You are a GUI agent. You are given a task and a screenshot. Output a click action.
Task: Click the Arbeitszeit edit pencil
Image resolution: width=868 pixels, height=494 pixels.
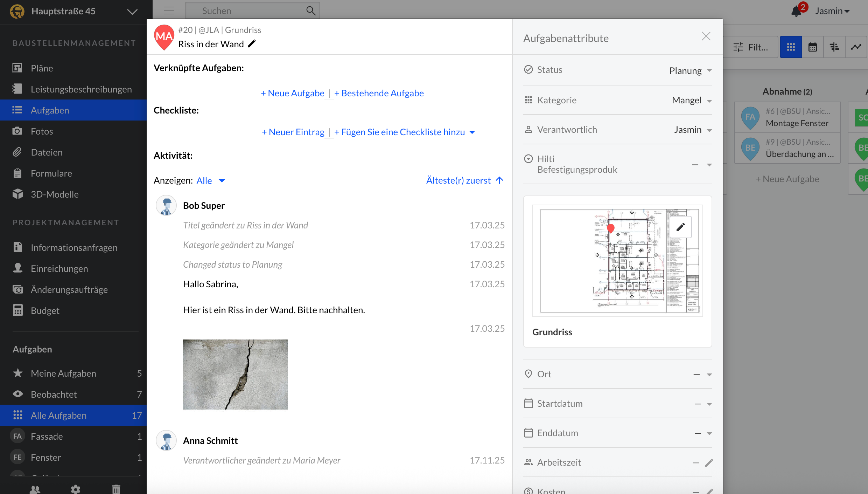point(709,463)
